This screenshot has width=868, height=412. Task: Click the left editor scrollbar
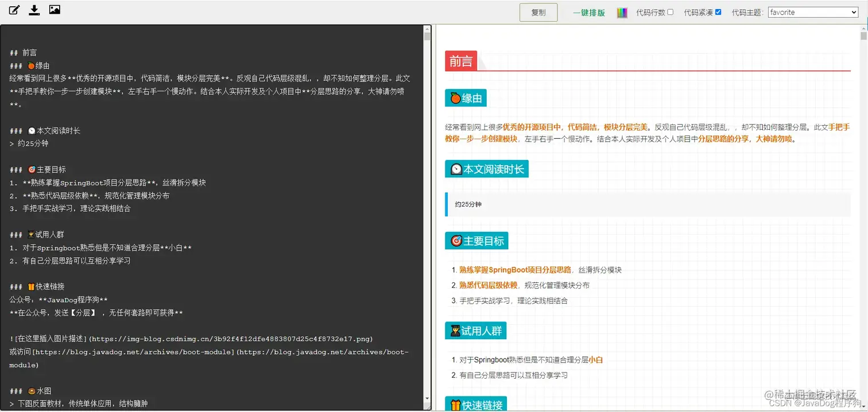click(x=428, y=37)
